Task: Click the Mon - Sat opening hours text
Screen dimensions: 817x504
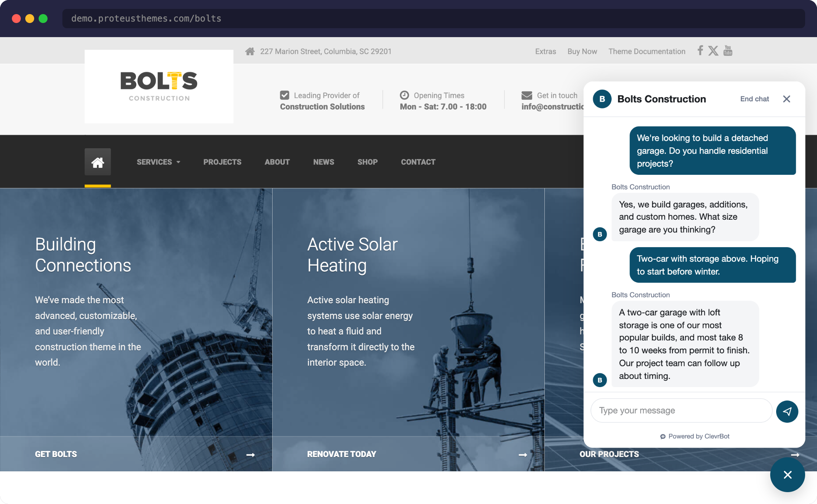Action: pyautogui.click(x=443, y=107)
